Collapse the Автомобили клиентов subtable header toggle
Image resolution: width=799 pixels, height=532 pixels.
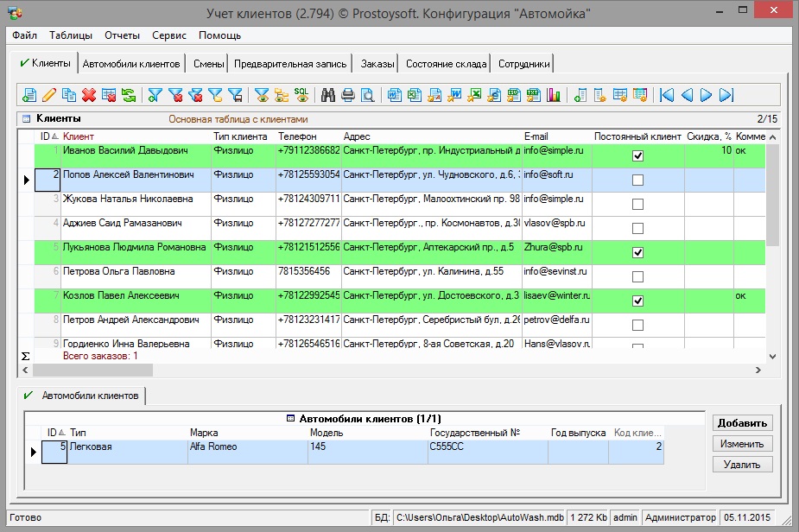(291, 419)
